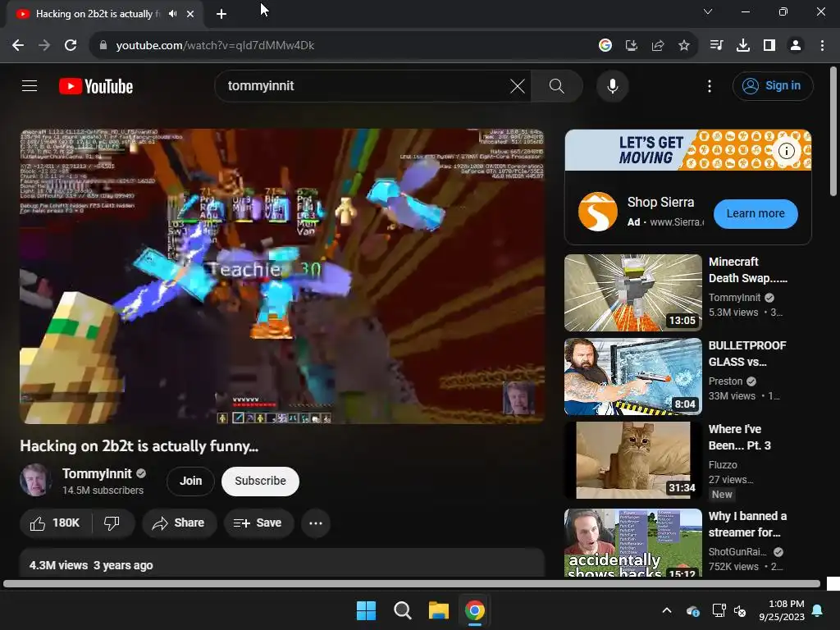Open the BULLETPROOF GLASS video thumbnail
This screenshot has width=840, height=630.
[632, 377]
